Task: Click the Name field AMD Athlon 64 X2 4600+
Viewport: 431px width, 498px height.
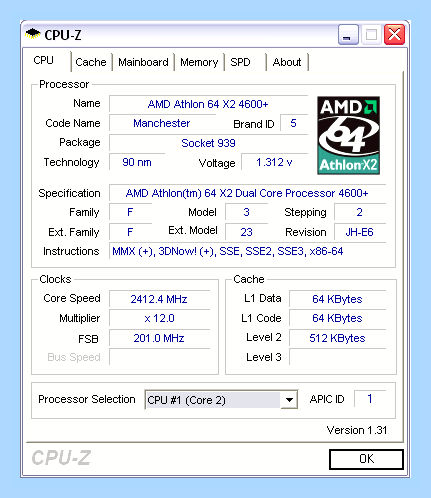Action: (208, 104)
